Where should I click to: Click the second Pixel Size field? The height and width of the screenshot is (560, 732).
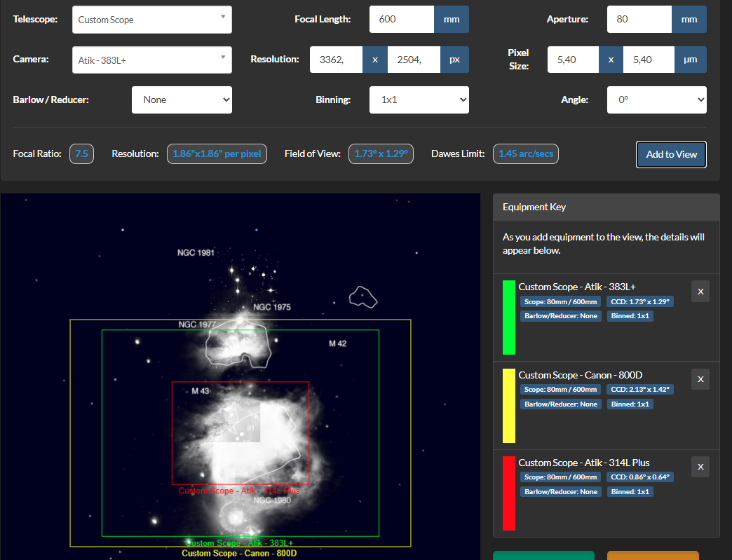(649, 60)
